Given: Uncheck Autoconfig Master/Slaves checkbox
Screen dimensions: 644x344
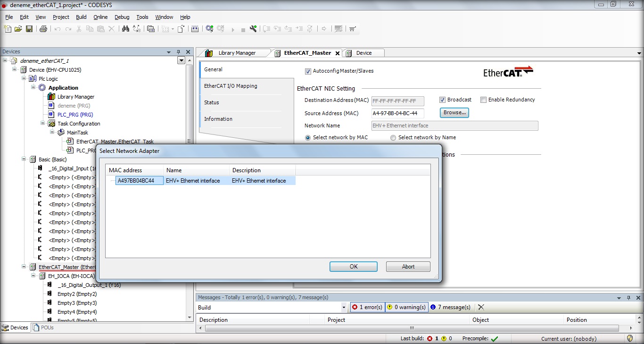Looking at the screenshot, I should point(308,71).
